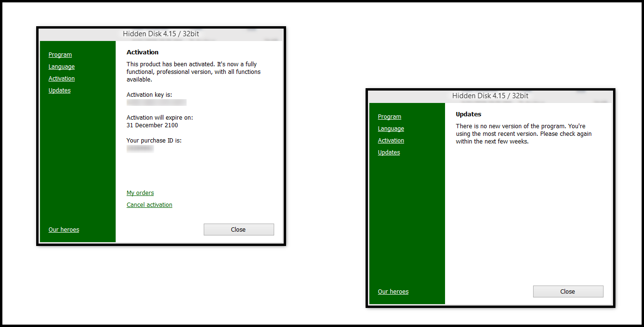644x327 pixels.
Task: Click the title bar of Activation window
Action: click(161, 34)
